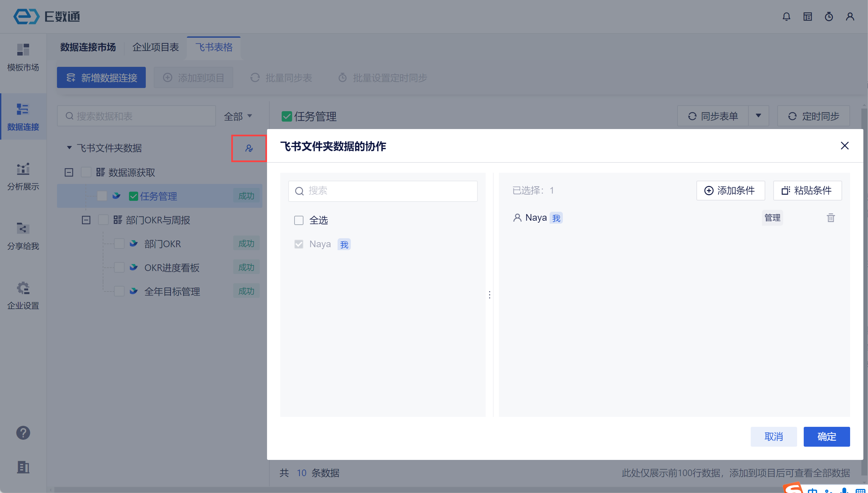Image resolution: width=868 pixels, height=493 pixels.
Task: Open the timer icon in header
Action: (829, 17)
